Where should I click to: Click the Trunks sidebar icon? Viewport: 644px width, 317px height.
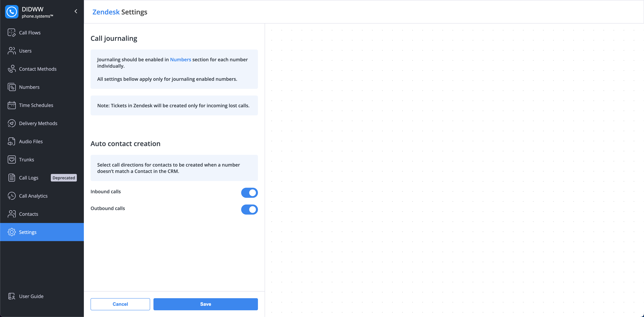tap(12, 160)
